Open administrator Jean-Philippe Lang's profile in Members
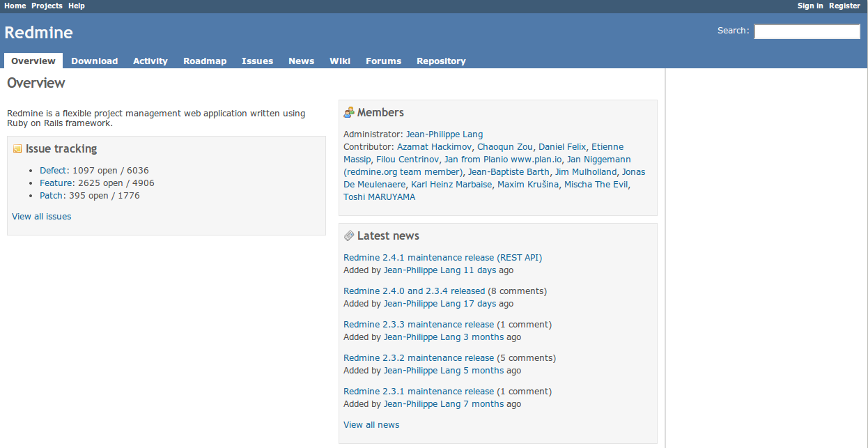The image size is (868, 448). (444, 134)
